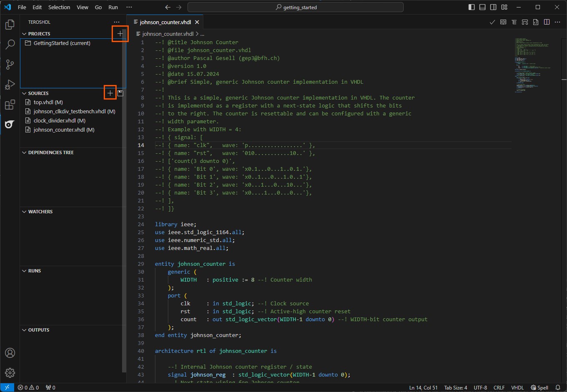Click the plus icon to add a source file
The height and width of the screenshot is (392, 567).
coord(110,93)
